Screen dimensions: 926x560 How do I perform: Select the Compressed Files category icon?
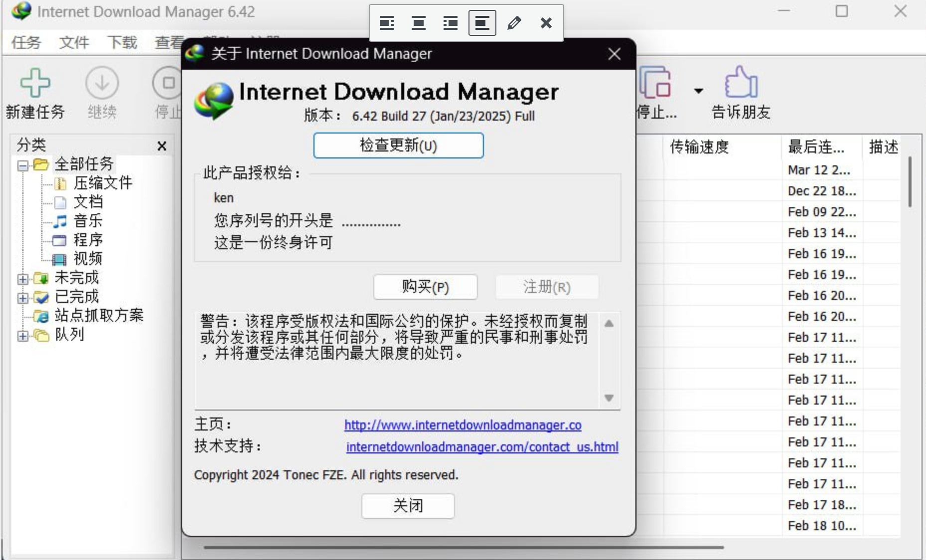tap(61, 183)
